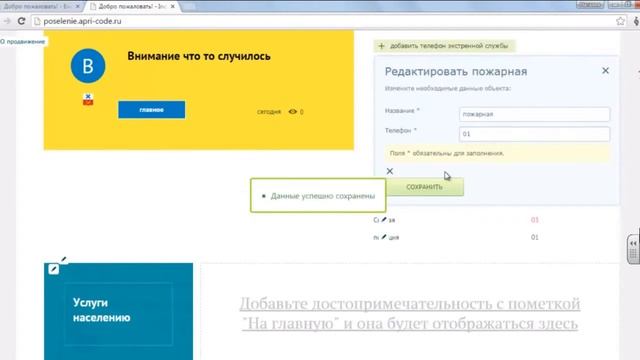This screenshot has height=360, width=640.
Task: Click the page icon in address bar
Action: [37, 21]
